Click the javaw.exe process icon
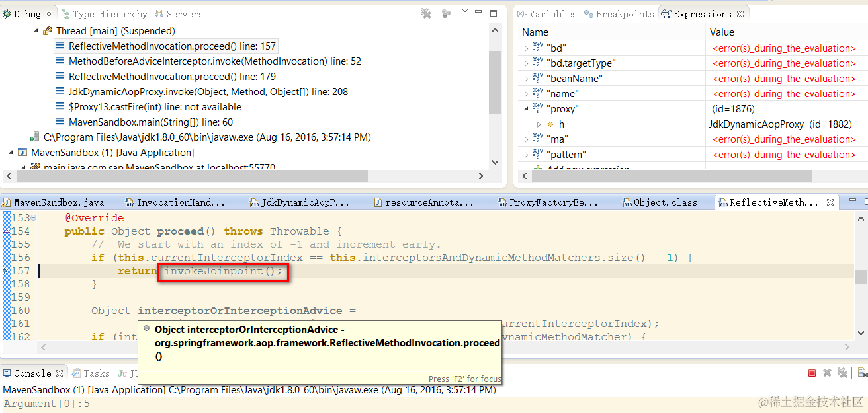The width and height of the screenshot is (868, 413). click(34, 137)
